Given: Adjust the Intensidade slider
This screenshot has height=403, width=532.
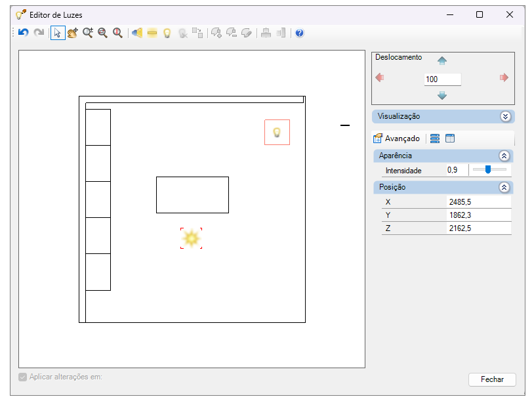Looking at the screenshot, I should pos(488,170).
